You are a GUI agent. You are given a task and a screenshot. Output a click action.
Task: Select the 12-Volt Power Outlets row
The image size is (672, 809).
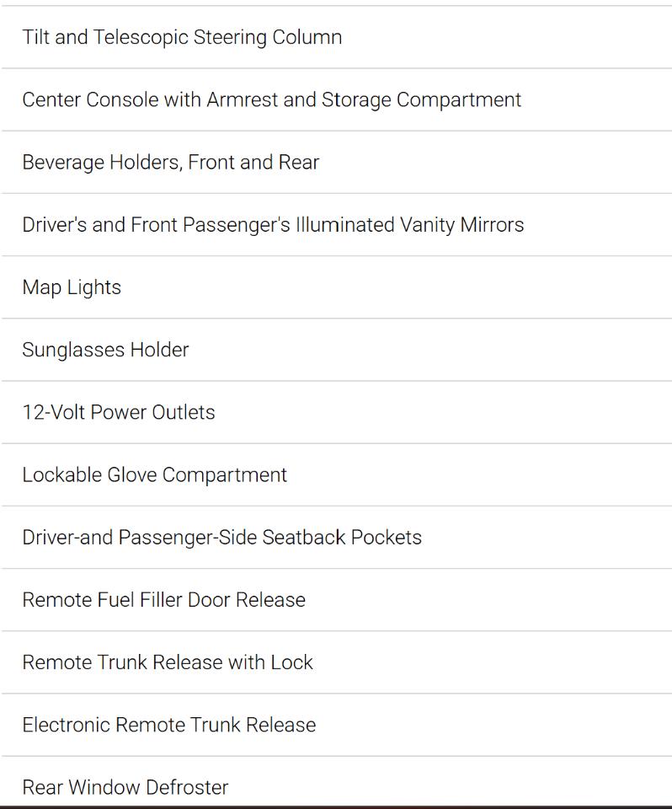point(336,412)
